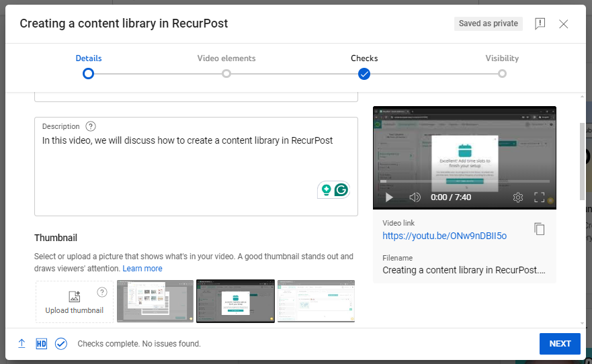Click the 0:00 / 7:40 time display

(451, 197)
